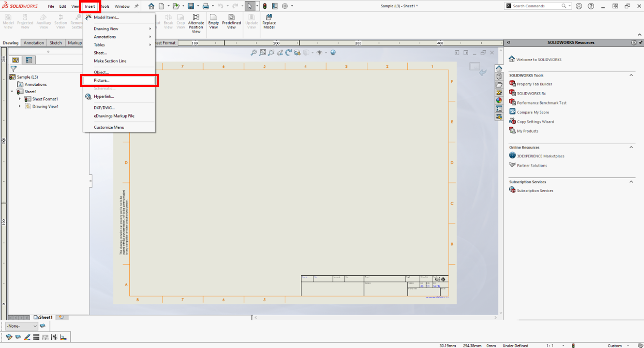Click the line color tool icon

pos(27,337)
